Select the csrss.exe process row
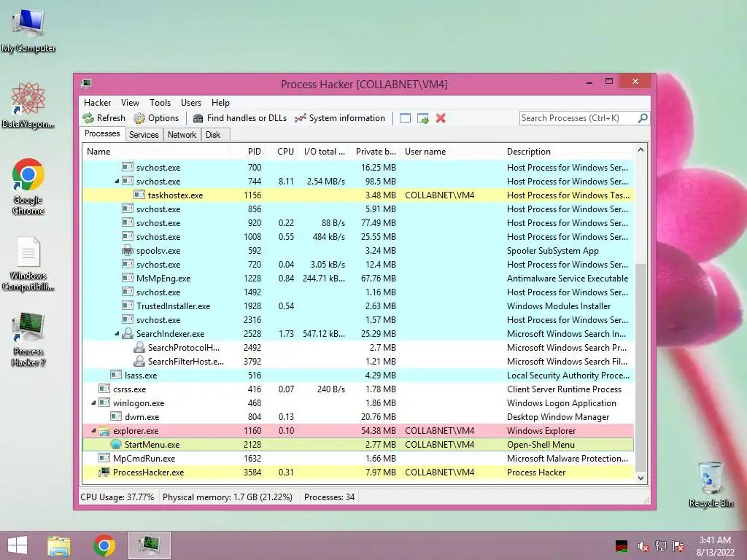The width and height of the screenshot is (747, 560). coord(358,389)
